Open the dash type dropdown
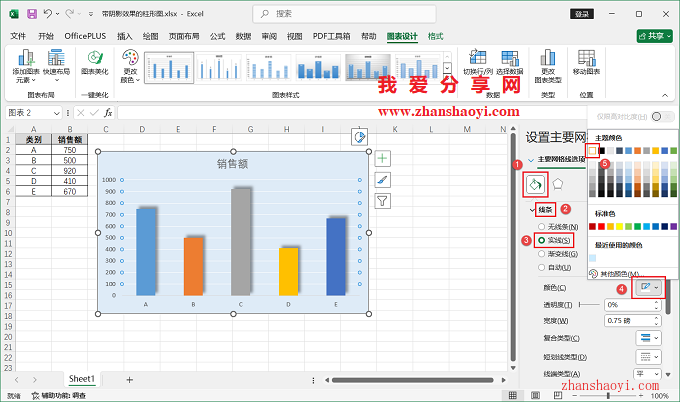 coord(649,356)
